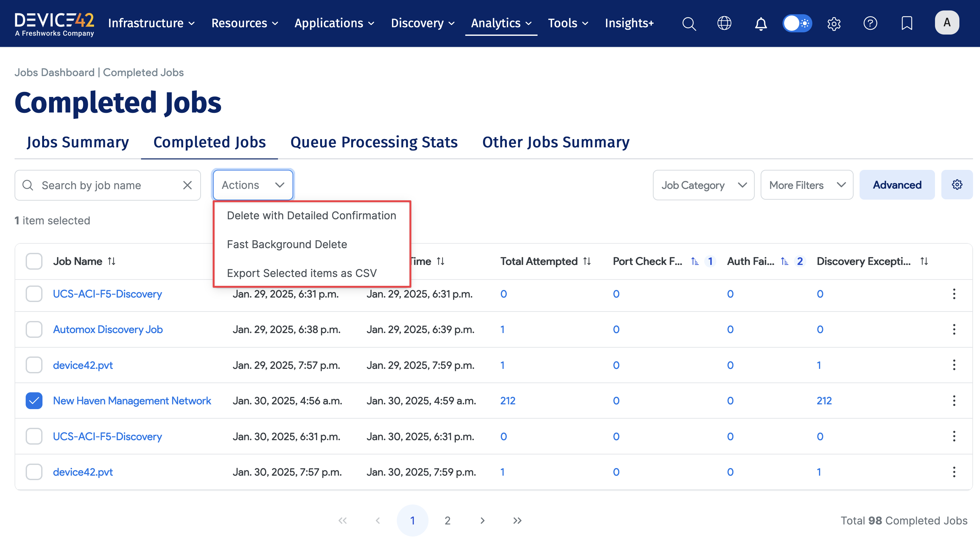980x559 pixels.
Task: Open the help question mark icon
Action: (x=870, y=23)
